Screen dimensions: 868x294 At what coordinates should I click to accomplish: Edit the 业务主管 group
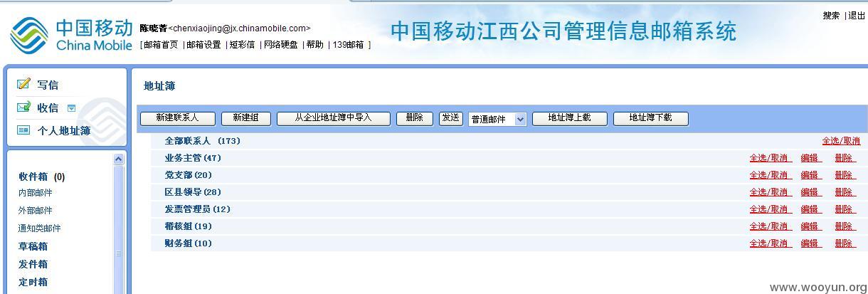click(810, 158)
